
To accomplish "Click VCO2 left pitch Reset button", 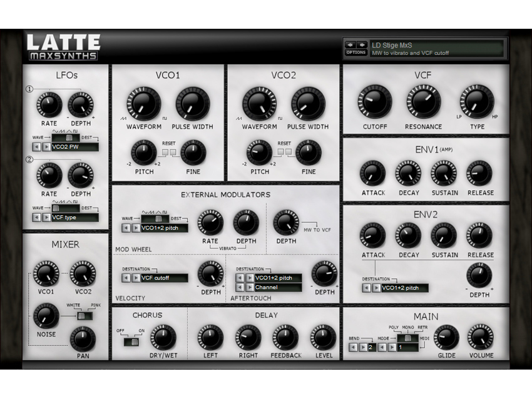I will pyautogui.click(x=280, y=152).
